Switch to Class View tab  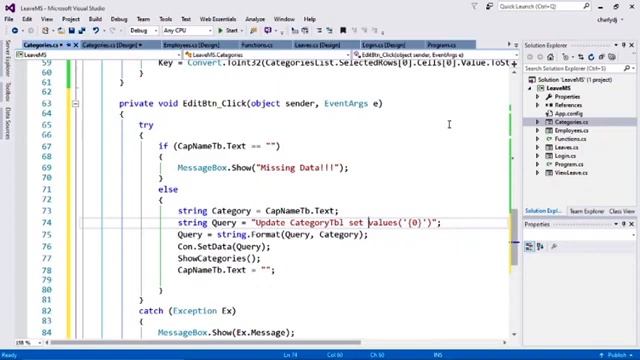[x=622, y=211]
